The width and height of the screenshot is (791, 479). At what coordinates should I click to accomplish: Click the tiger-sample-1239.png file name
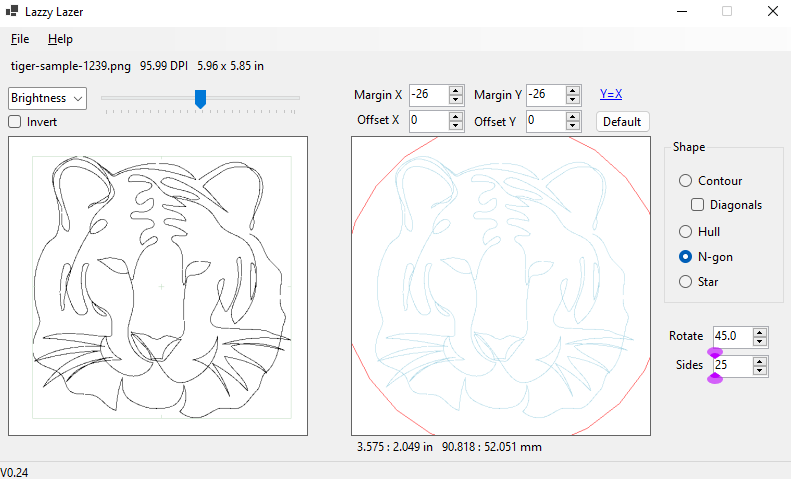coord(71,66)
